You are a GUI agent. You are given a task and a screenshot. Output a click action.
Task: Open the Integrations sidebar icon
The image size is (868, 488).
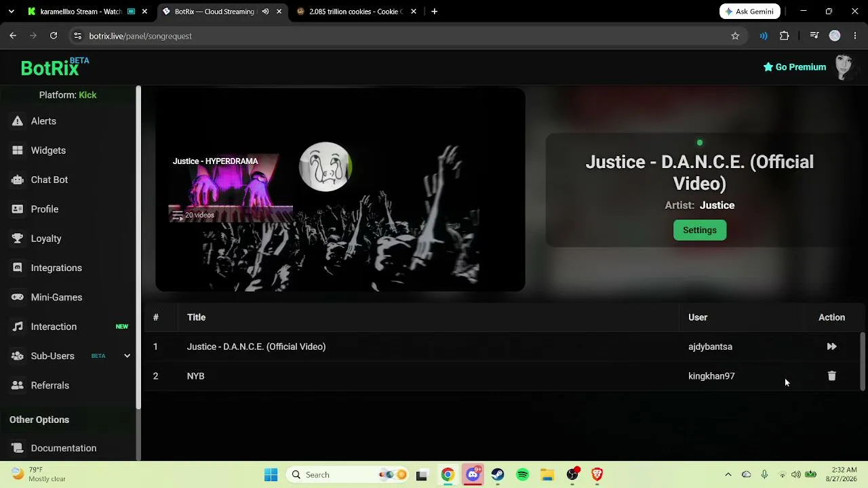(x=18, y=268)
